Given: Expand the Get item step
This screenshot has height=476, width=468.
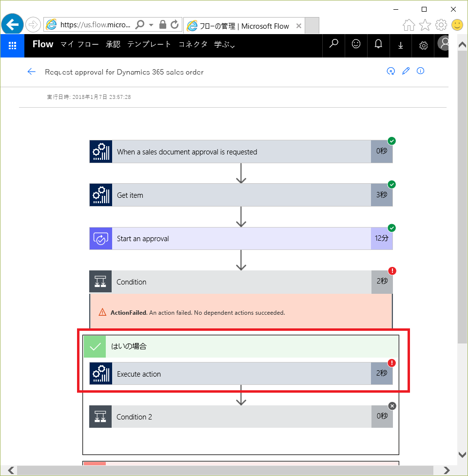Looking at the screenshot, I should point(241,195).
